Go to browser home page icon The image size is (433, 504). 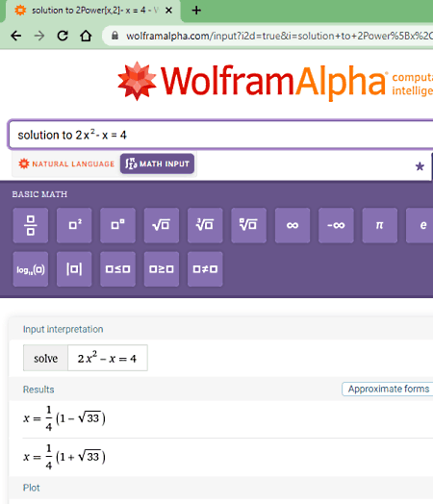[86, 36]
